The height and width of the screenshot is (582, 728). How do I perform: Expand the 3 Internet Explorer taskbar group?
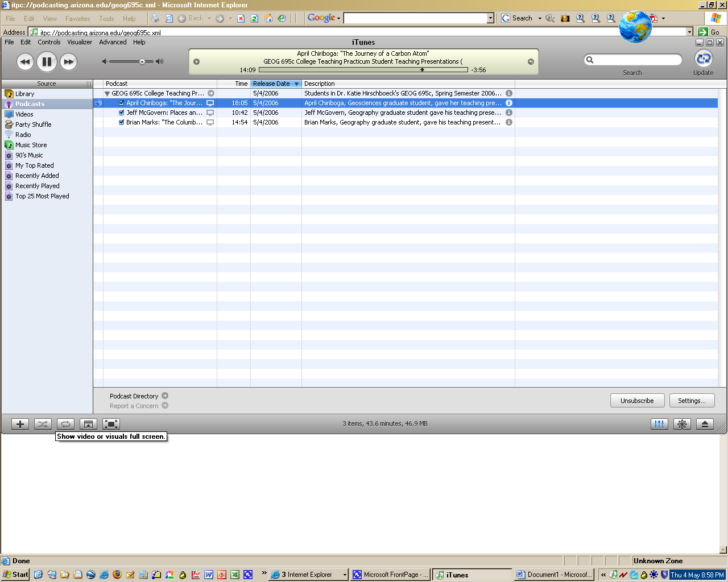click(x=308, y=575)
